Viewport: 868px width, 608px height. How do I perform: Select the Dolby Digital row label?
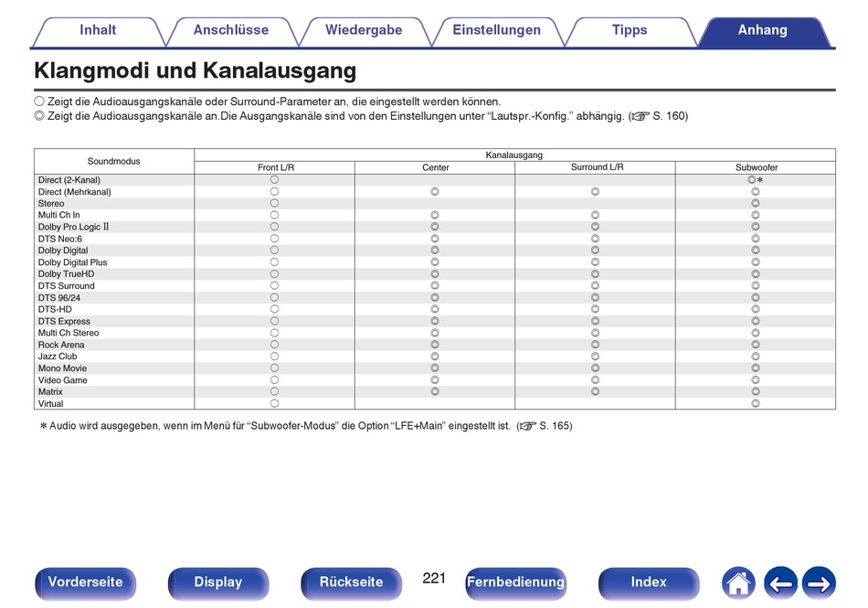[62, 251]
